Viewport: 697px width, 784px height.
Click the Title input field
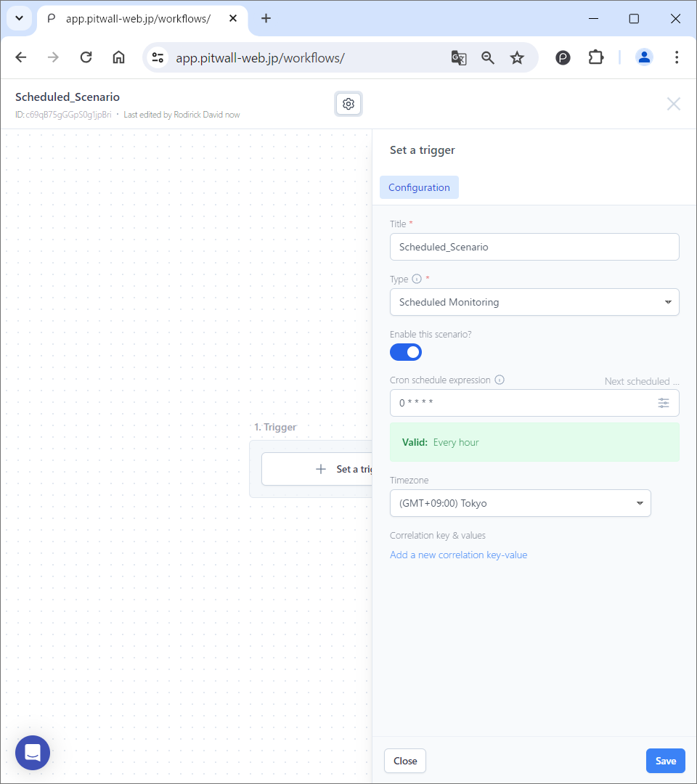(534, 247)
